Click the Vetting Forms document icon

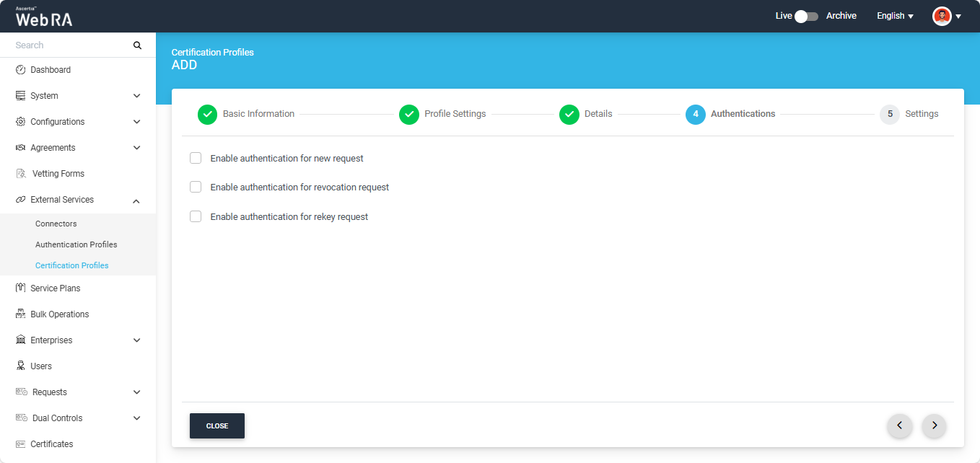click(x=21, y=174)
